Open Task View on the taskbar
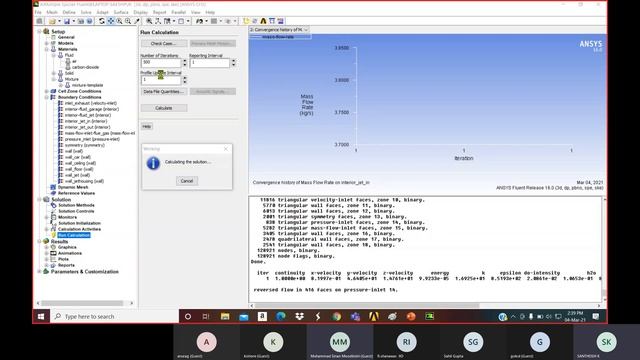640x360 pixels. pyautogui.click(x=206, y=316)
